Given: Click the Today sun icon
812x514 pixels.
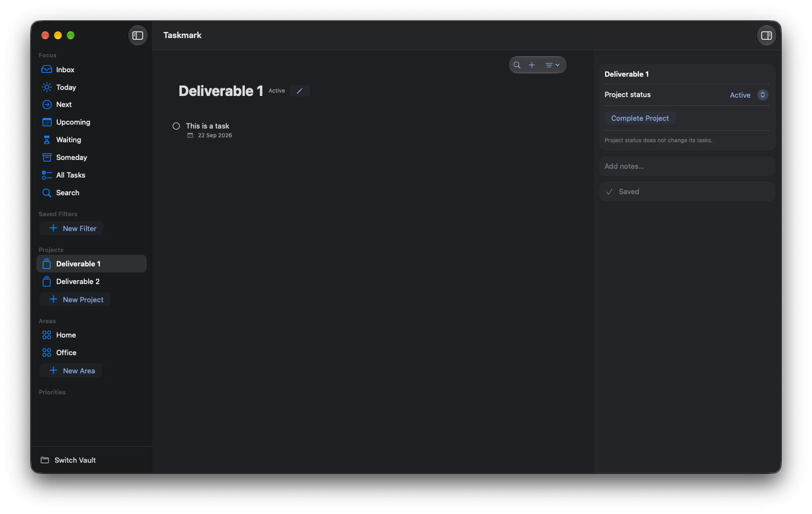Looking at the screenshot, I should click(47, 87).
